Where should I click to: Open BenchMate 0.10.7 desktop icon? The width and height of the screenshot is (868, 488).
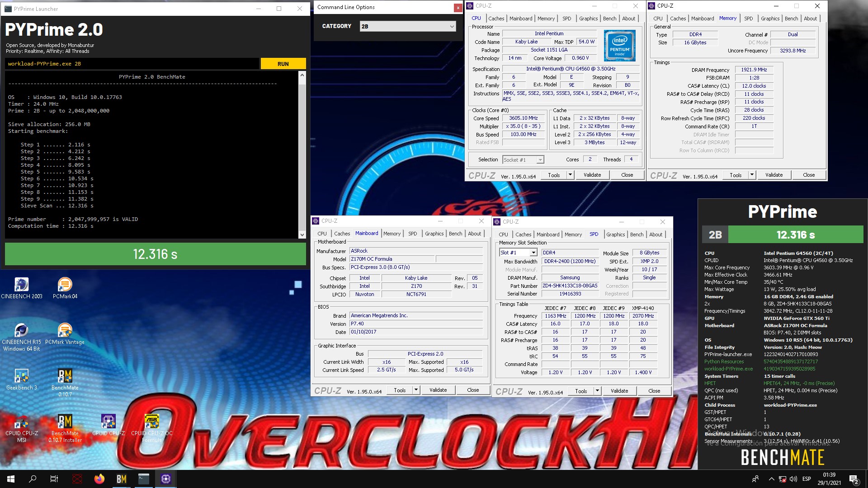65,382
